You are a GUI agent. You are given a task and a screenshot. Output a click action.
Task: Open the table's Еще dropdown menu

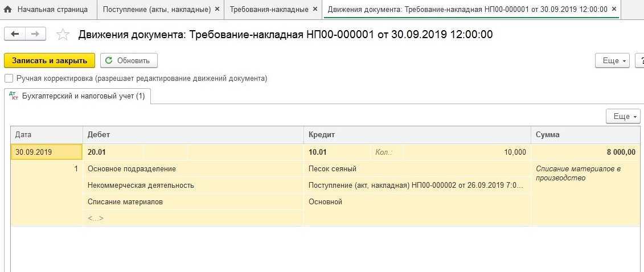(x=624, y=116)
